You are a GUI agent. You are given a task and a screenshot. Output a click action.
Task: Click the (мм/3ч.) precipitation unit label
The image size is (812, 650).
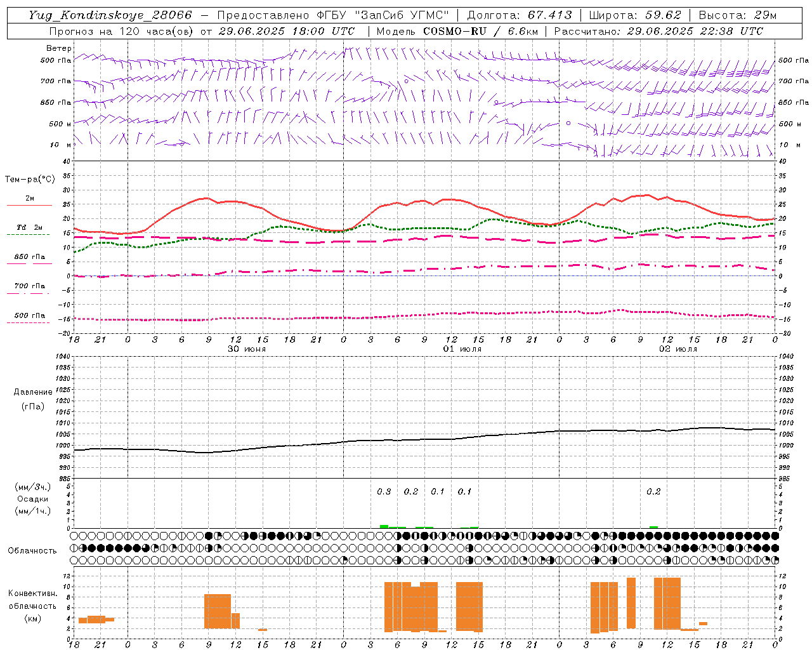pyautogui.click(x=32, y=487)
